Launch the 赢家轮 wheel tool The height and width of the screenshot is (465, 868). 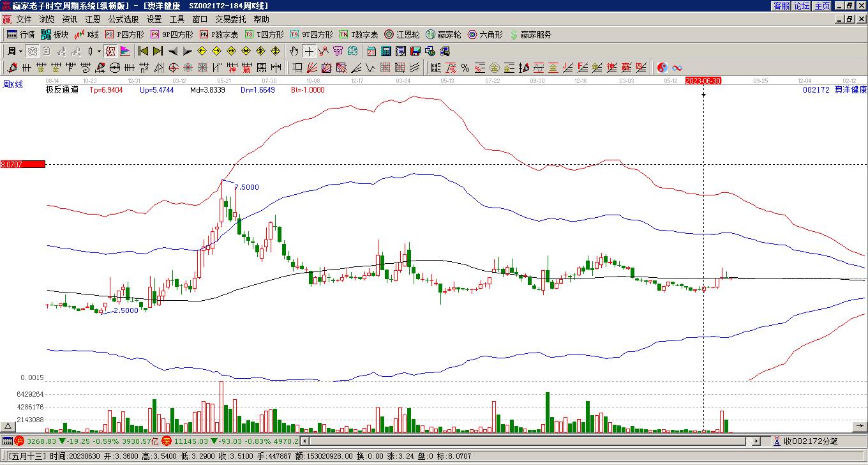pyautogui.click(x=444, y=34)
